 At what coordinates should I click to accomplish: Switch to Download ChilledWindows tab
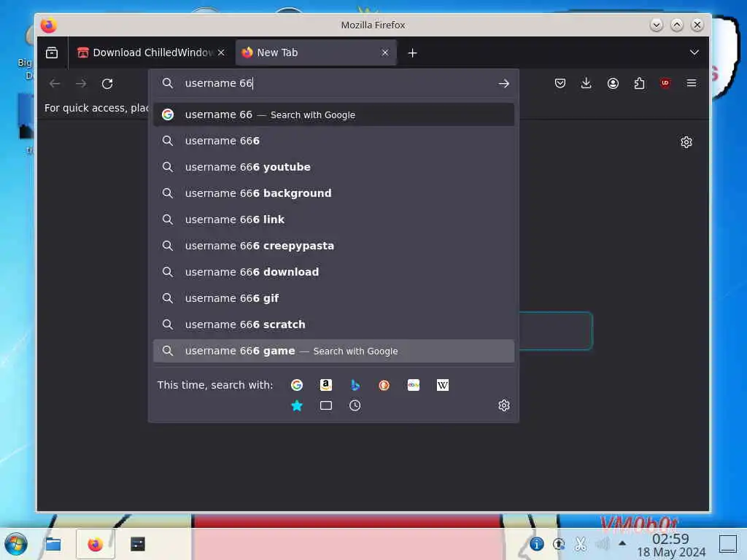point(151,52)
